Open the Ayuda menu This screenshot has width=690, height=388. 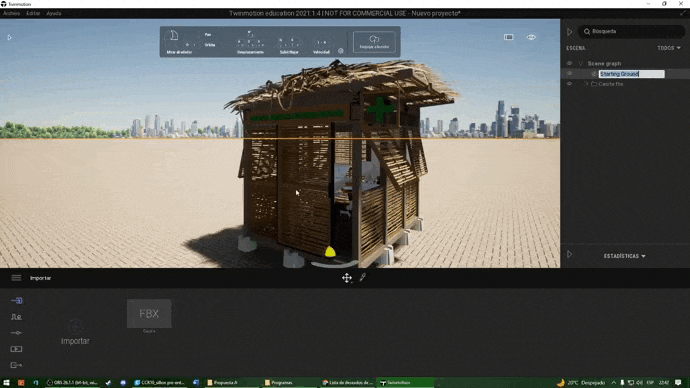point(54,14)
